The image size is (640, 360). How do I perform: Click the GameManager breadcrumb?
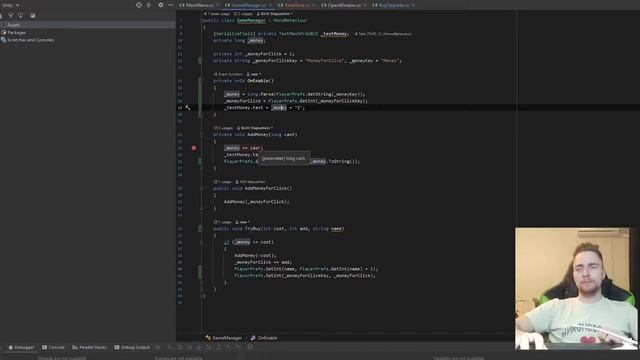click(224, 338)
